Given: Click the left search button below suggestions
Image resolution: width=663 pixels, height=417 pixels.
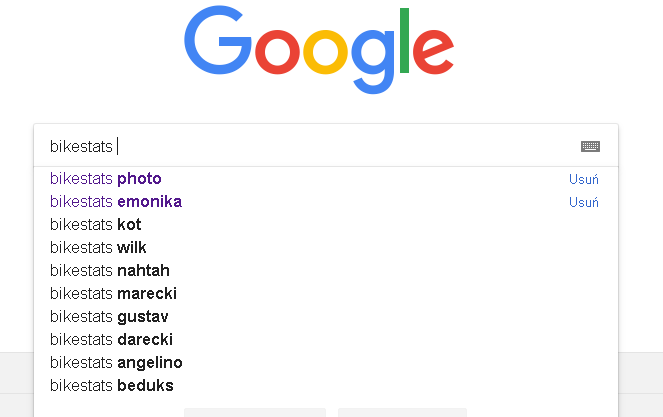Looking at the screenshot, I should tap(255, 412).
